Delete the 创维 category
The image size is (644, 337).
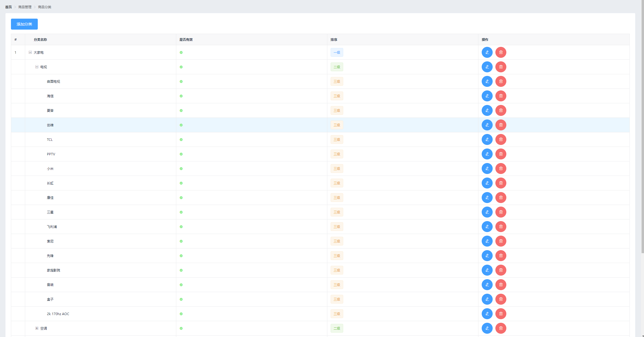pos(501,125)
